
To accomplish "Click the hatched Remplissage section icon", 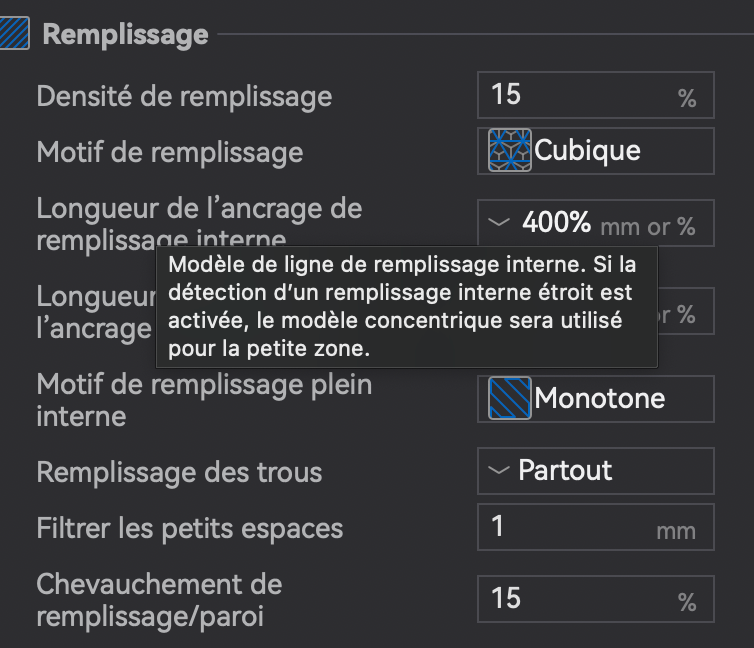I will click(x=15, y=33).
